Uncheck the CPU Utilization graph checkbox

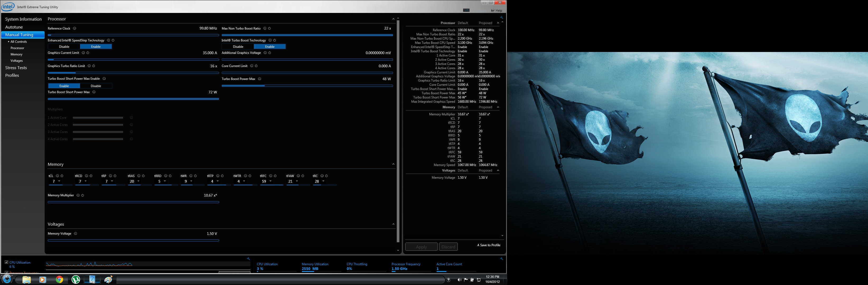6,262
